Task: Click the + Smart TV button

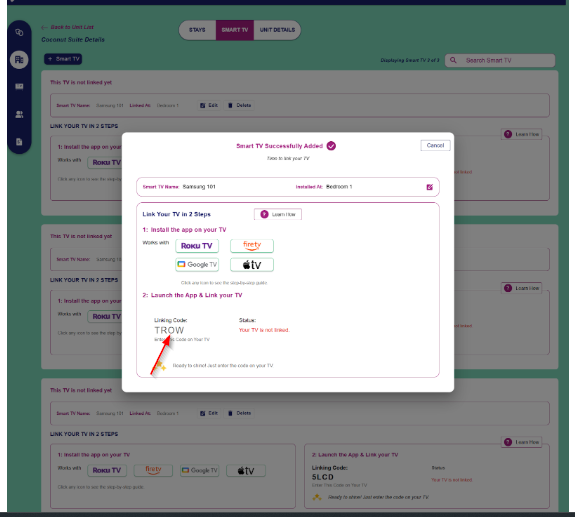Action: click(x=63, y=59)
